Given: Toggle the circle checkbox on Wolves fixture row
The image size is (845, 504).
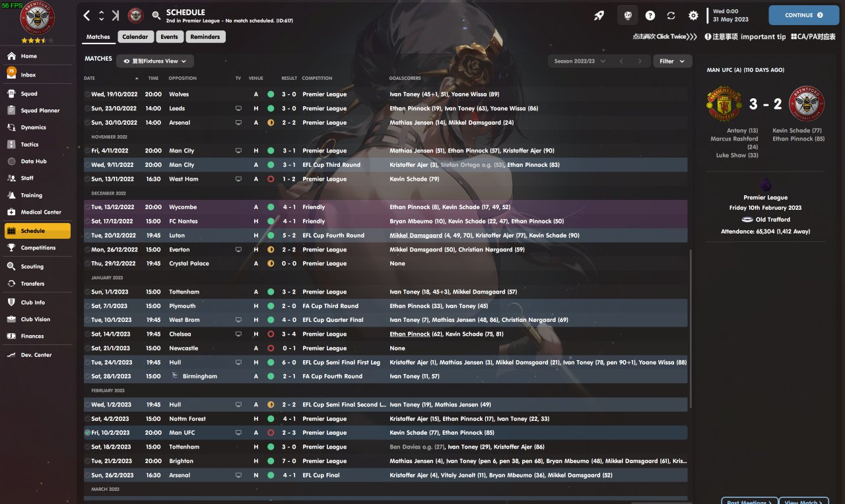Looking at the screenshot, I should [88, 94].
